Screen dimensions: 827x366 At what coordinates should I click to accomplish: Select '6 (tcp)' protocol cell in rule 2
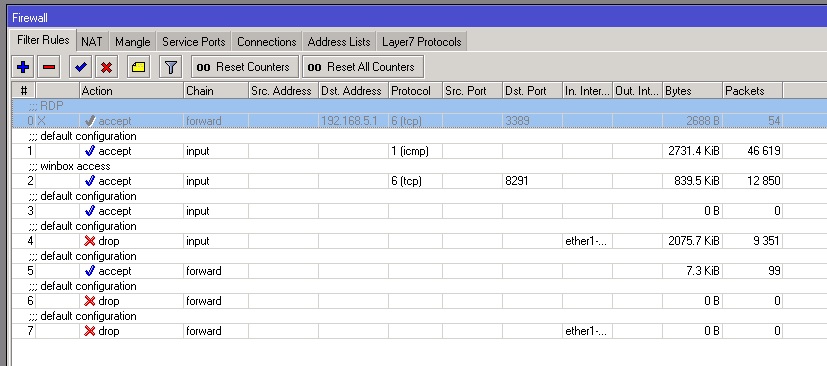point(416,181)
